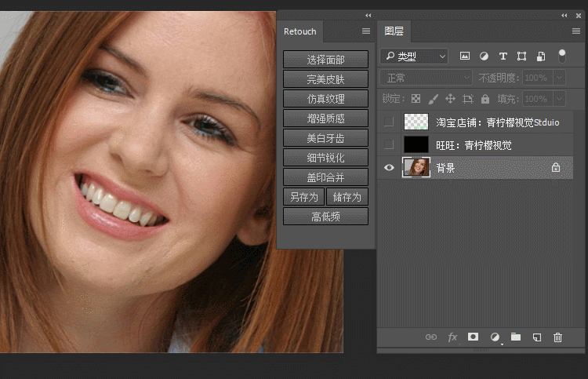Click the 盖印合并 button
This screenshot has width=588, height=379.
coord(325,177)
